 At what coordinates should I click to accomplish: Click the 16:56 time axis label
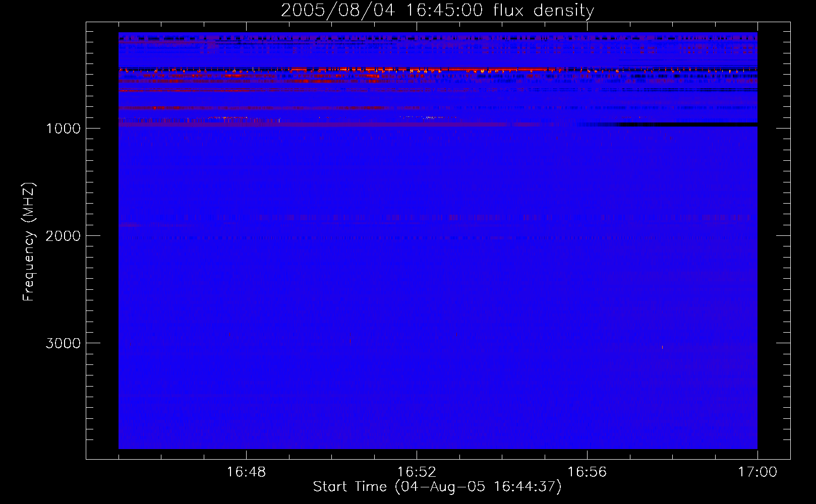(x=587, y=472)
